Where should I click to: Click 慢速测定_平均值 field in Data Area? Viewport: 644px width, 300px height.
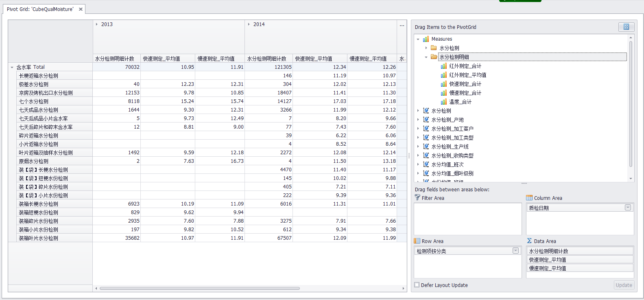pyautogui.click(x=580, y=268)
